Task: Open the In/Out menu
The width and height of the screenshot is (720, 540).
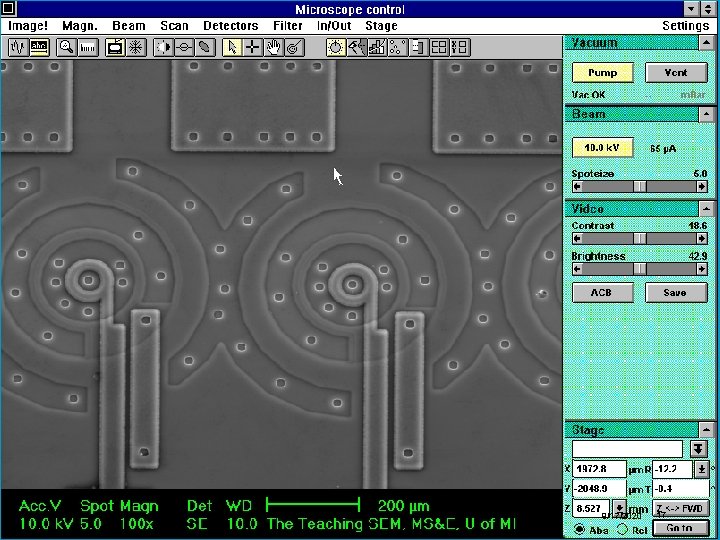Action: pos(334,26)
